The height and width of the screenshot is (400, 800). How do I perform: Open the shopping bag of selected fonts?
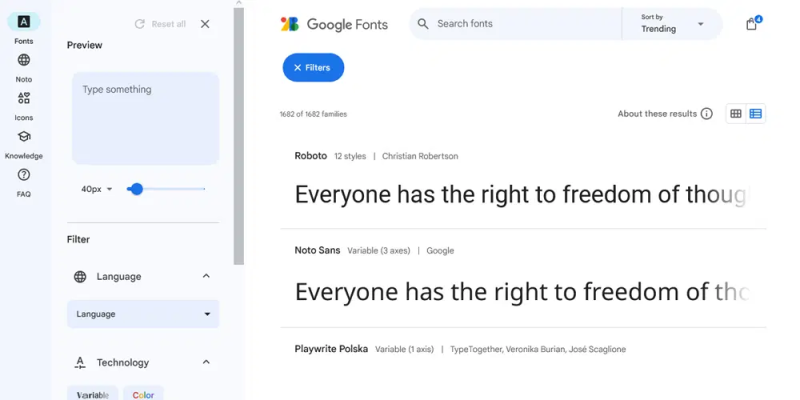tap(752, 23)
